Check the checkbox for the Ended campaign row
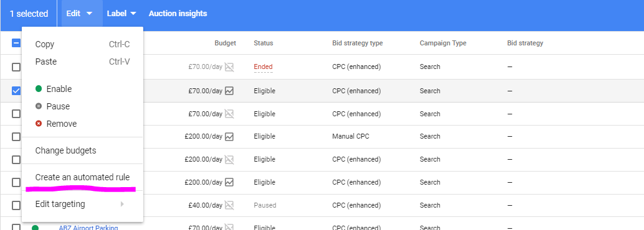This screenshot has height=230, width=644. (x=16, y=67)
